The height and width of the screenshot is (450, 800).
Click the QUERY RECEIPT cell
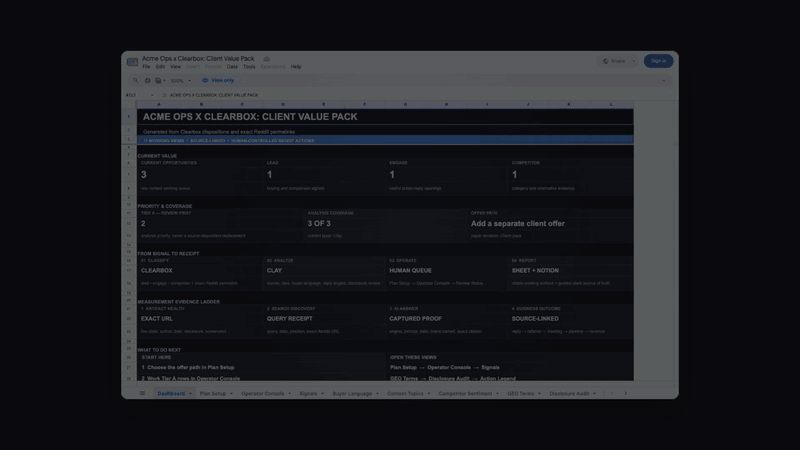(323, 318)
